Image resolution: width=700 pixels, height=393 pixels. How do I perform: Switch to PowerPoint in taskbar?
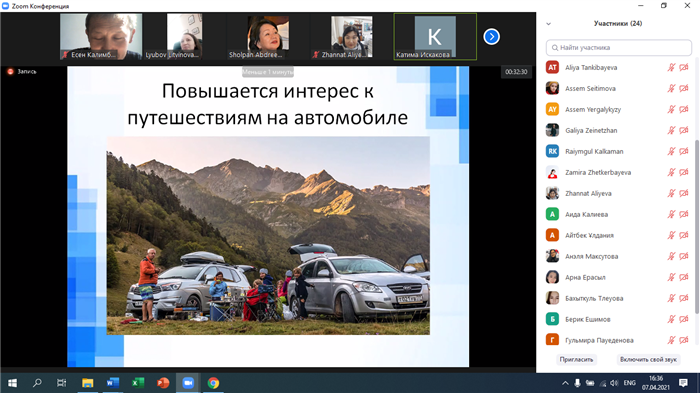163,383
